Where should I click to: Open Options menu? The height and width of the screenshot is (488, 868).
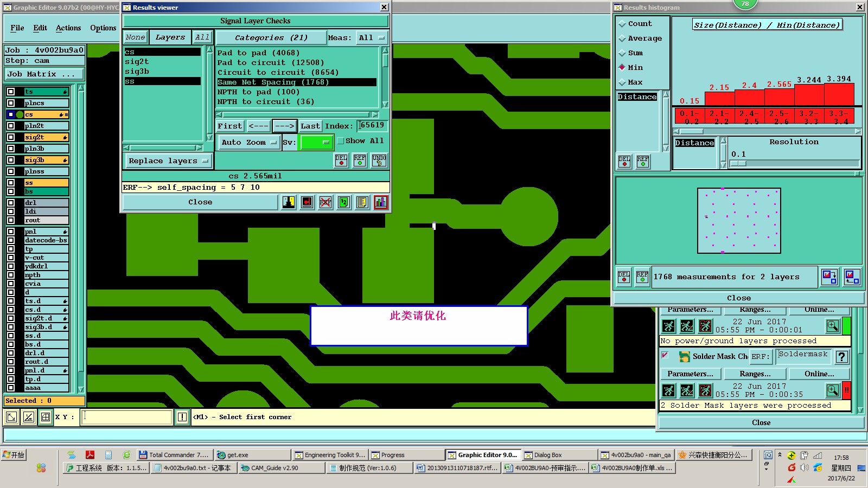point(103,28)
